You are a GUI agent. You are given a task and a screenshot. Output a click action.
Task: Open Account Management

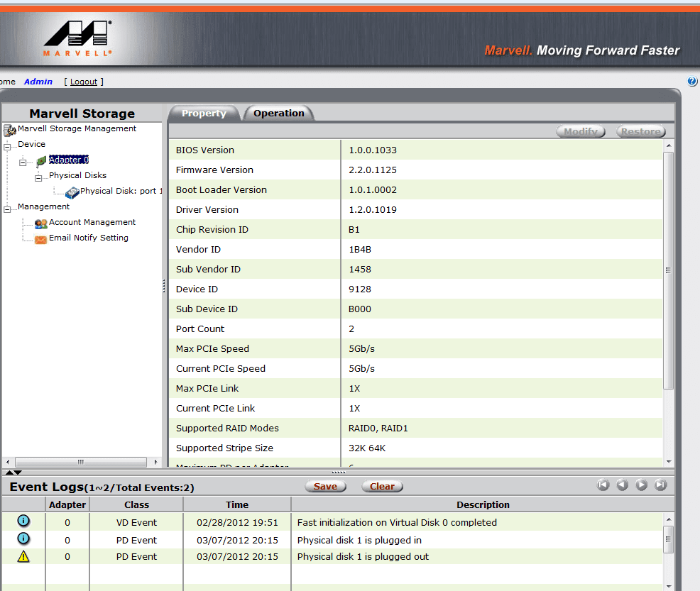pyautogui.click(x=92, y=222)
